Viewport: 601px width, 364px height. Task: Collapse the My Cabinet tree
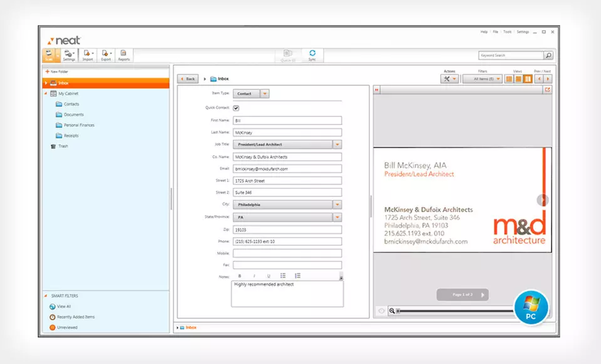point(46,93)
